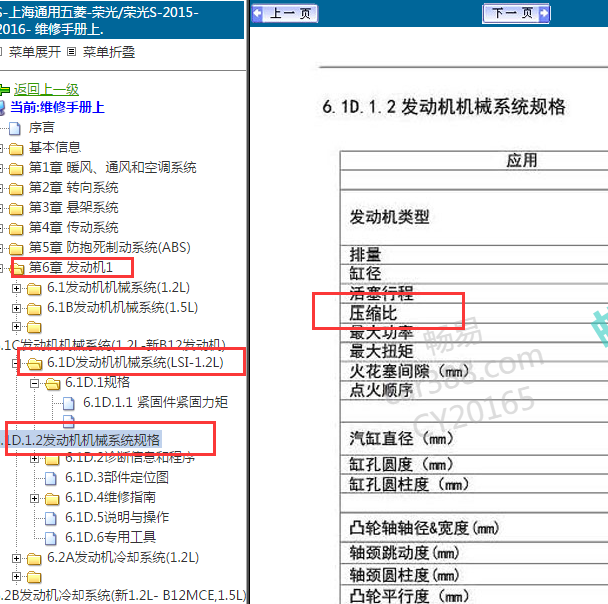Click folder icon of 第3章 悬架系统
This screenshot has height=604, width=608.
coord(16,209)
